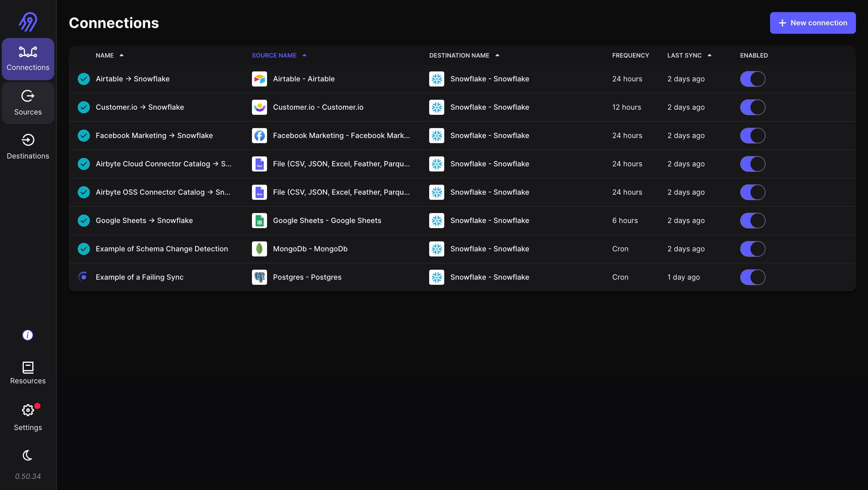868x490 pixels.
Task: Disable the Customer.io → Snowflake connection toggle
Action: point(753,107)
